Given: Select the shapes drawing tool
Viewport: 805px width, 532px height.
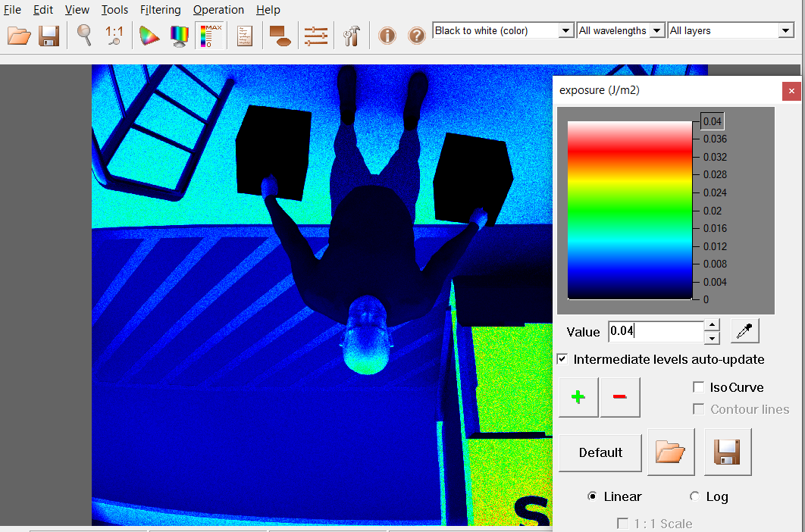Looking at the screenshot, I should [x=280, y=36].
